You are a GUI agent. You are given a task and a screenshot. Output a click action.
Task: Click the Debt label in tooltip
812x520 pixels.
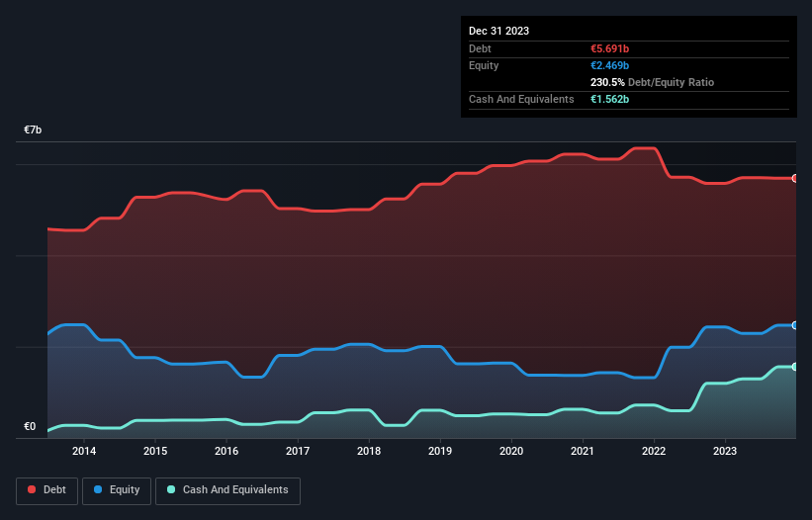[480, 48]
